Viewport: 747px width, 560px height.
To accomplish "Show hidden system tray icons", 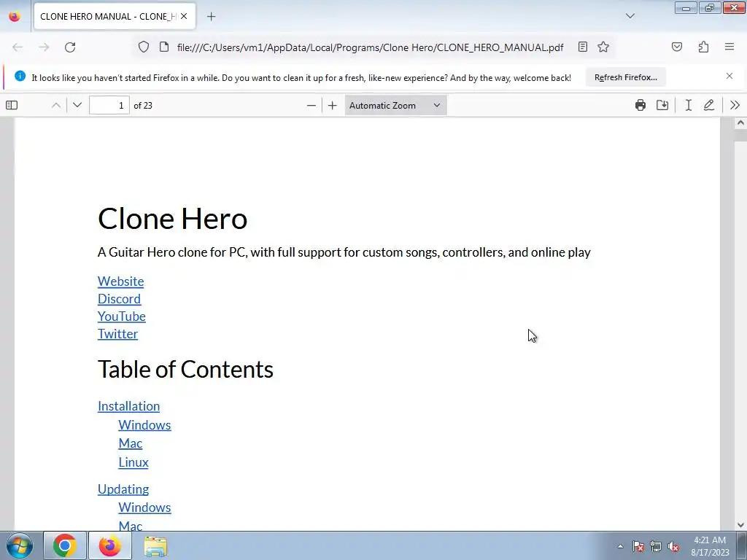I will 620,546.
